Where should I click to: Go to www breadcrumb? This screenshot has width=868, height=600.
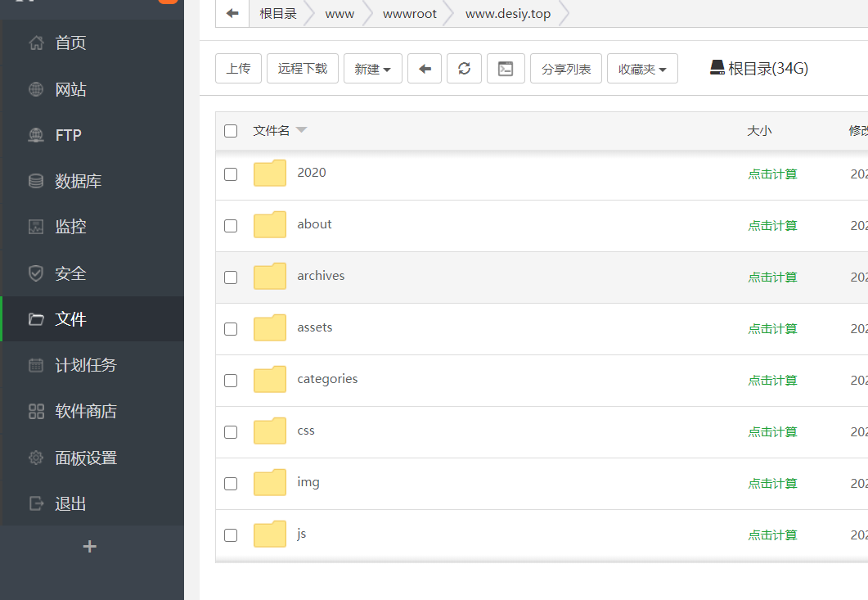click(x=340, y=14)
